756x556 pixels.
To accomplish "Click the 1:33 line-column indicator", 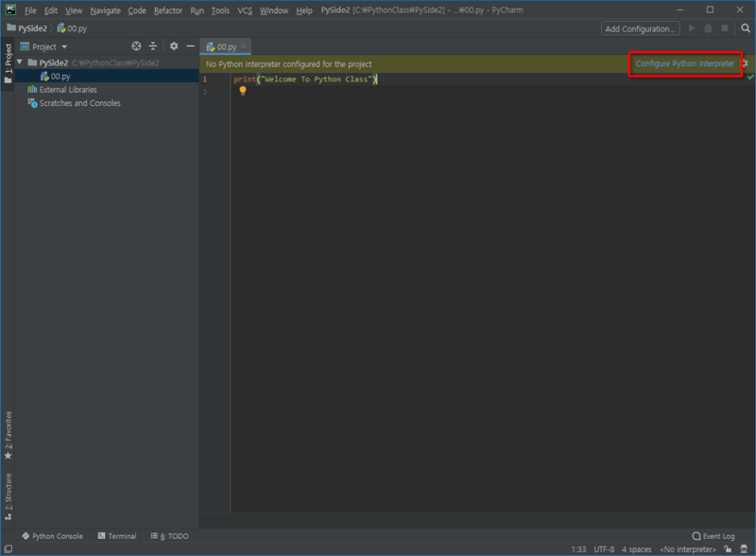I will (x=578, y=549).
